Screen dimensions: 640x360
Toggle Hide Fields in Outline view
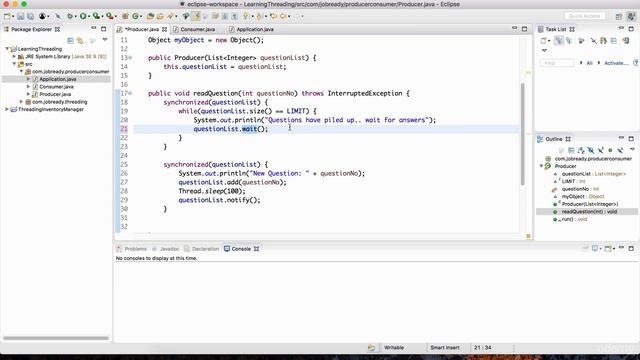click(591, 150)
